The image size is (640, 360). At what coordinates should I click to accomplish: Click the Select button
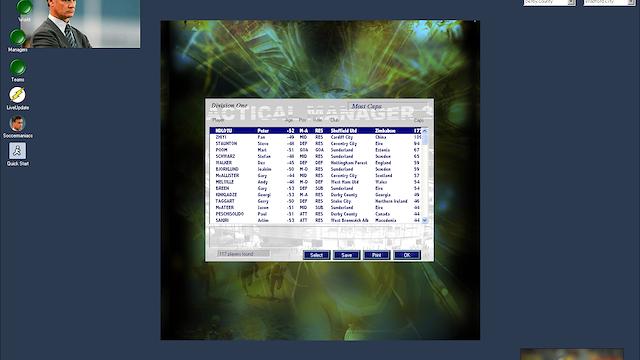coord(316,255)
